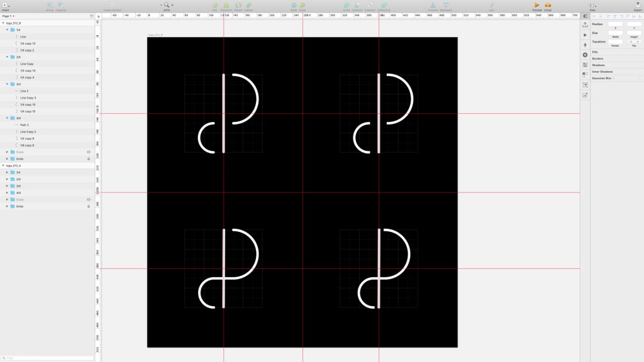Select the Line Copy 3 layer

pos(28,97)
